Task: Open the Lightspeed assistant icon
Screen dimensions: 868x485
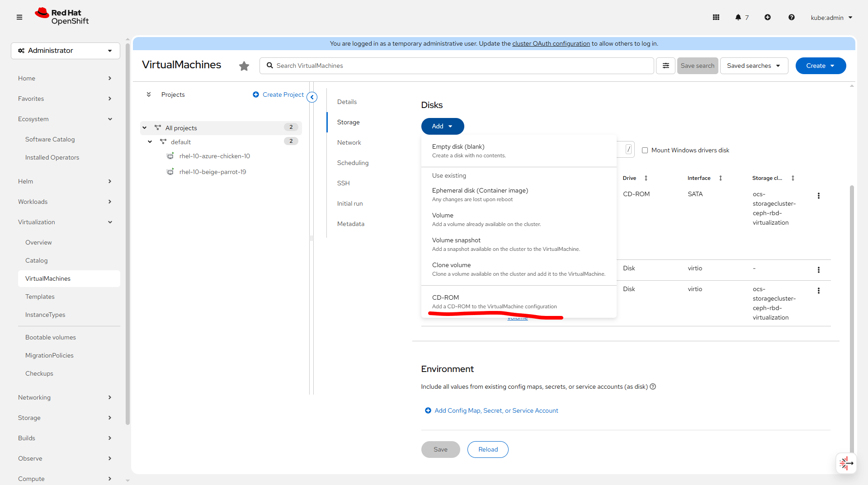Action: coord(846,463)
